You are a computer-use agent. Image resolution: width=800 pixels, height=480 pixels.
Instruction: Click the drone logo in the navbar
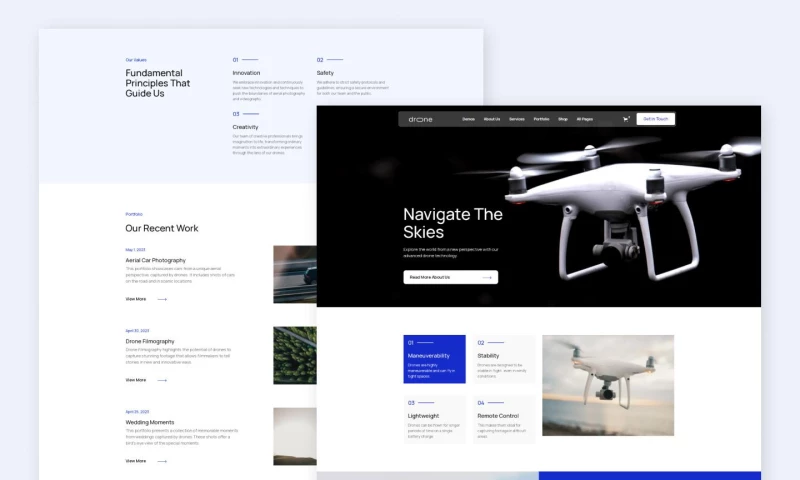click(x=420, y=119)
